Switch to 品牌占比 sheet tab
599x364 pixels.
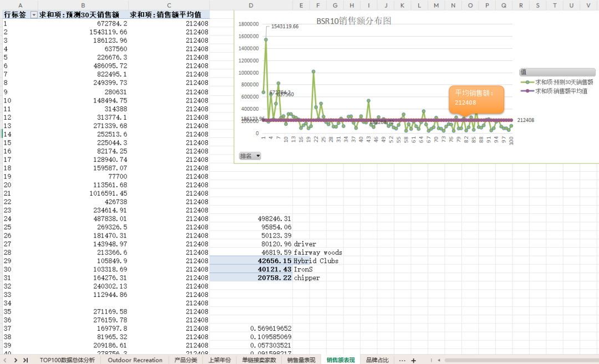[378, 360]
